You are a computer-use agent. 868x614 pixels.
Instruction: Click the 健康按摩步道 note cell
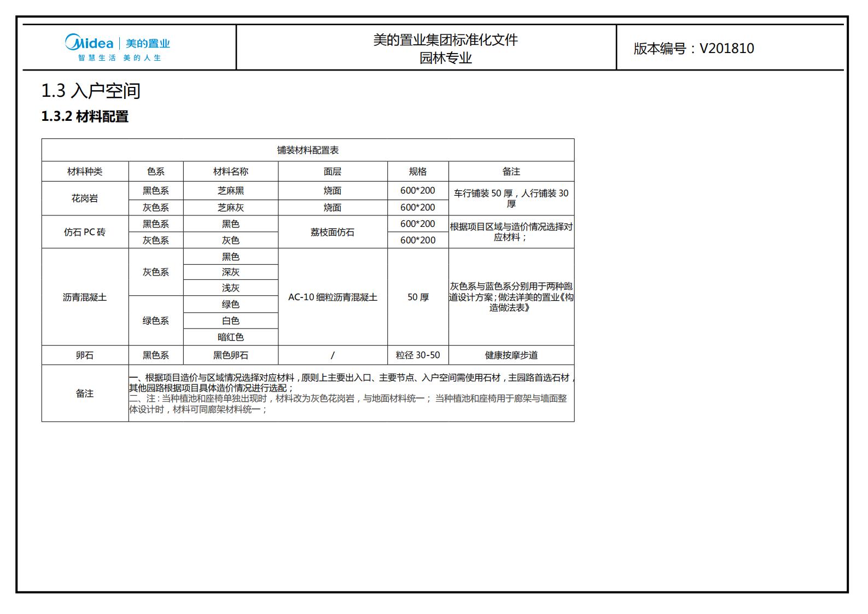[511, 355]
